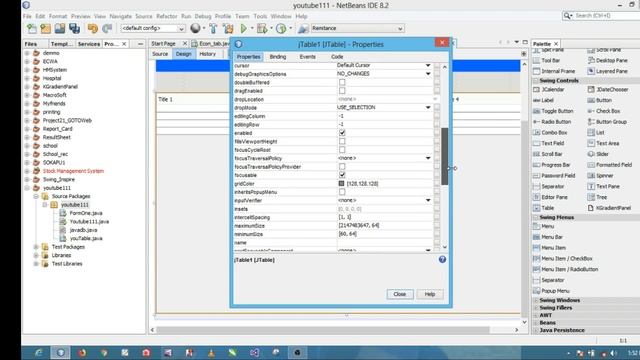Open the dropMode USE_SELECTION dropdown
The width and height of the screenshot is (640, 360).
pos(428,107)
